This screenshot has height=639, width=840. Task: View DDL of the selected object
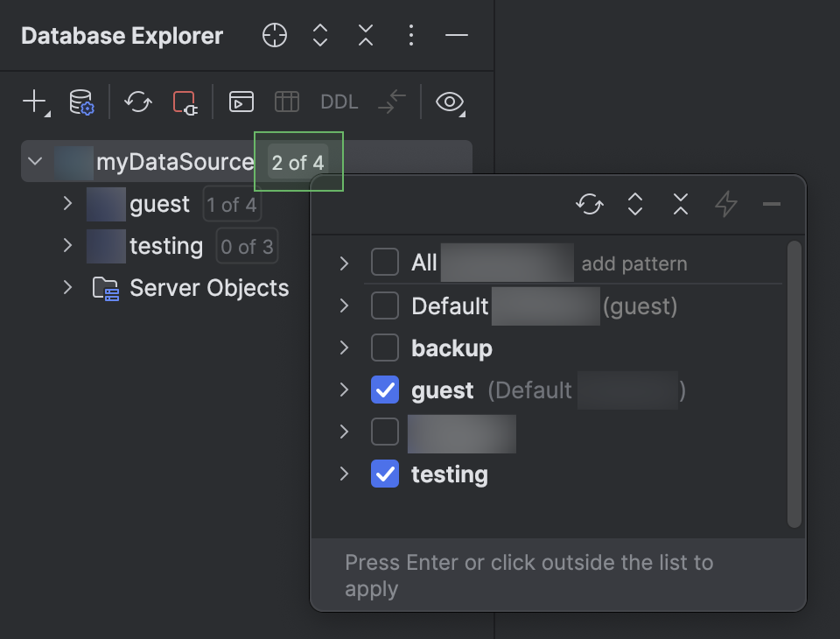click(x=339, y=102)
